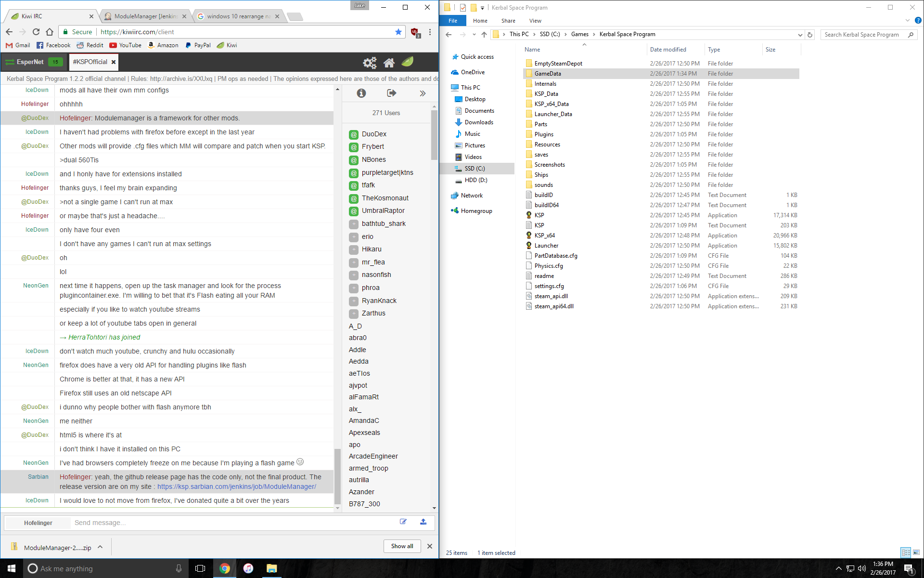Open YouTube bookmark
Viewport: 924px width, 578px height.
125,45
